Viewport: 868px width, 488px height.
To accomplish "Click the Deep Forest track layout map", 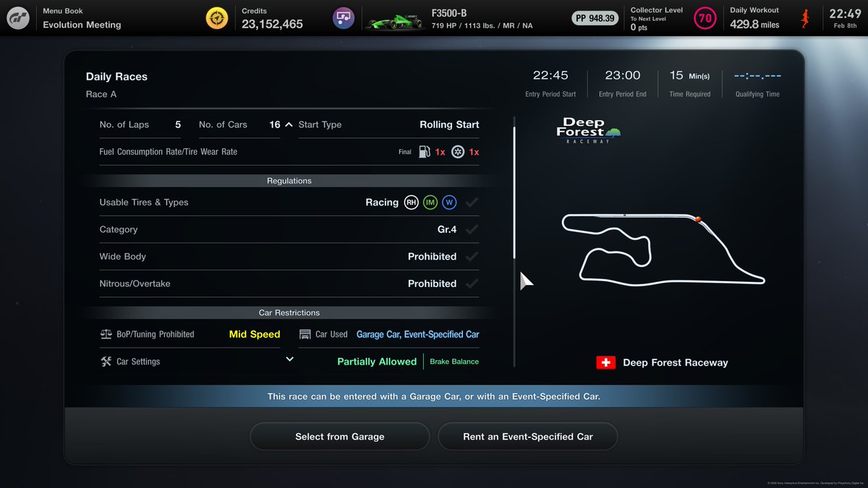I will coord(663,249).
